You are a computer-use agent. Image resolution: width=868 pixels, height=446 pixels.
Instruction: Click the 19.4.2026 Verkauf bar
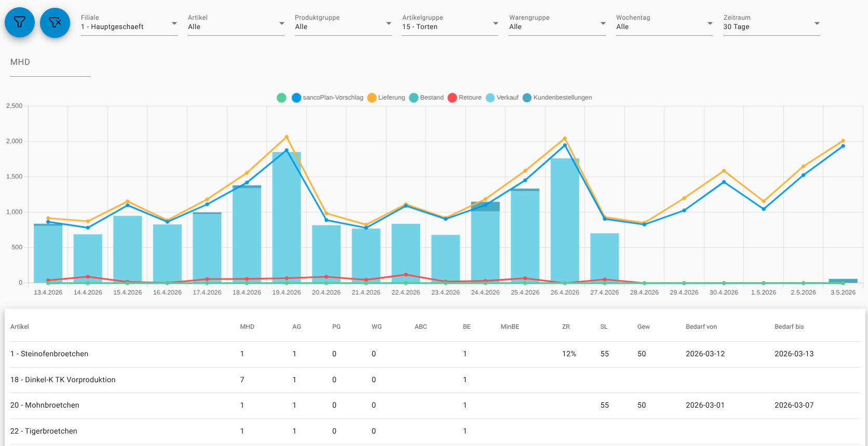click(287, 217)
